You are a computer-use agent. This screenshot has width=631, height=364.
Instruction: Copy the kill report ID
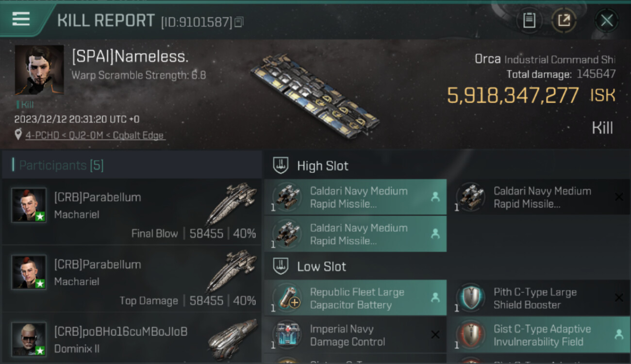coord(238,22)
